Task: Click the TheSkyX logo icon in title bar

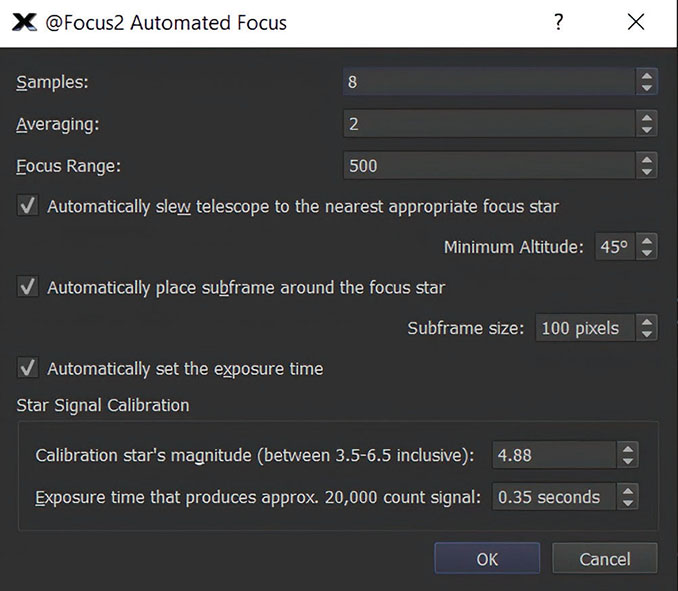Action: (x=24, y=22)
